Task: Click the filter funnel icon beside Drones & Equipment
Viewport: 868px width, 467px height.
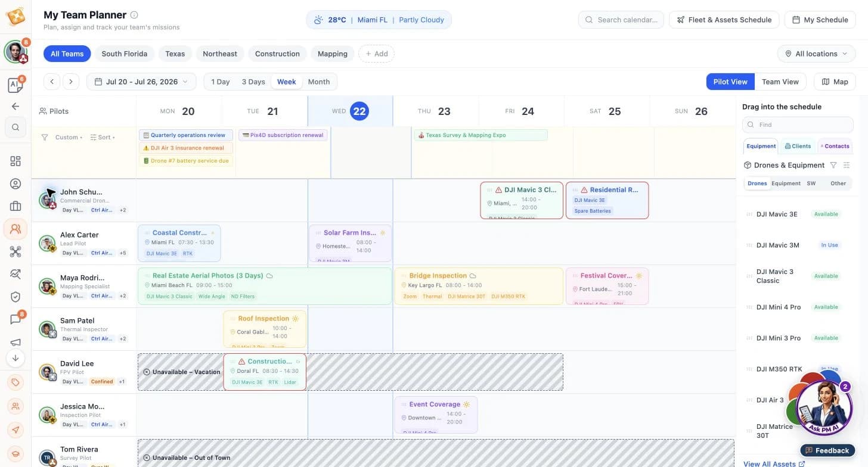Action: click(x=833, y=165)
